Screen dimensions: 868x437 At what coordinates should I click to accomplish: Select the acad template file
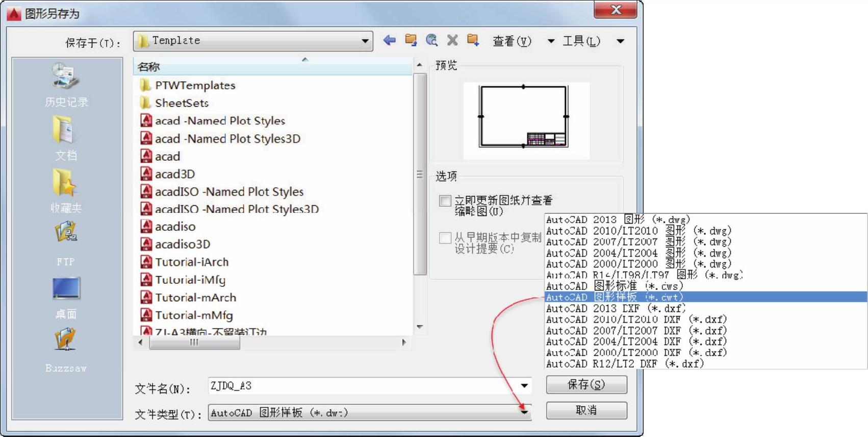coord(160,156)
